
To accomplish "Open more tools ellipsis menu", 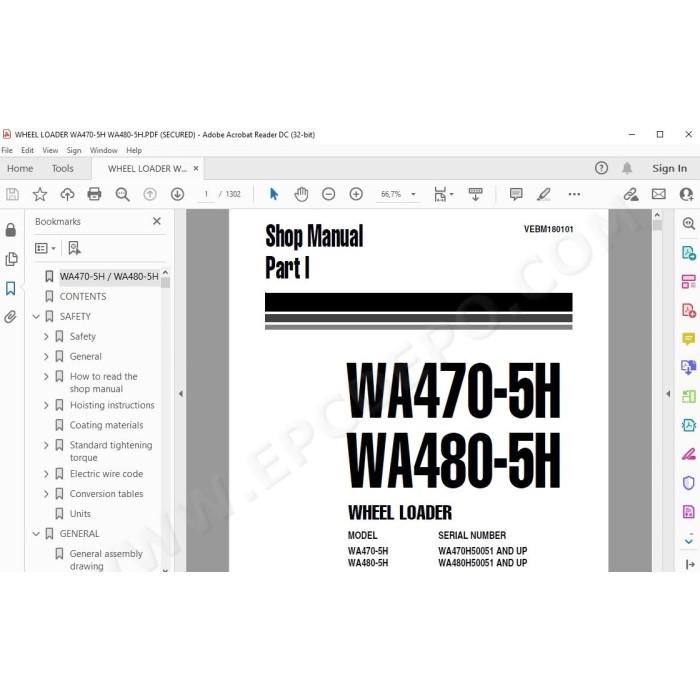I will [x=574, y=194].
